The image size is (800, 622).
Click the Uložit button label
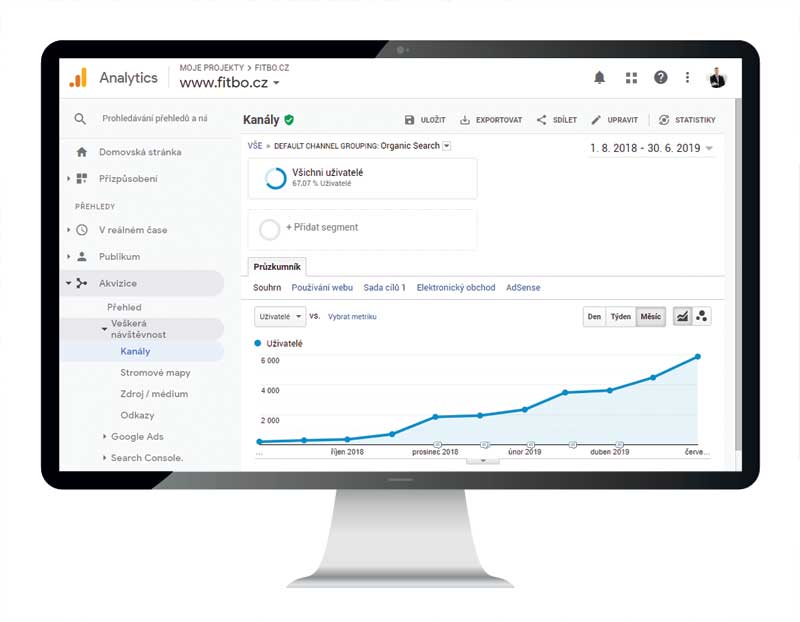pyautogui.click(x=433, y=120)
